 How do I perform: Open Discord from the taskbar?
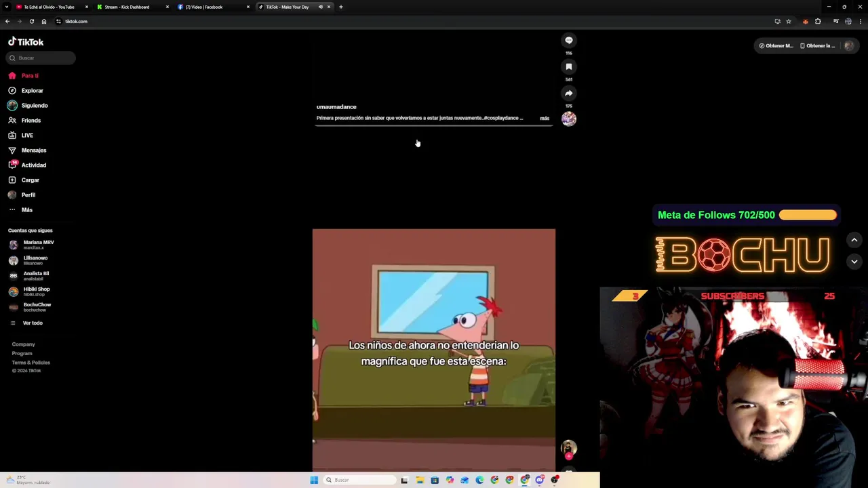[540, 480]
